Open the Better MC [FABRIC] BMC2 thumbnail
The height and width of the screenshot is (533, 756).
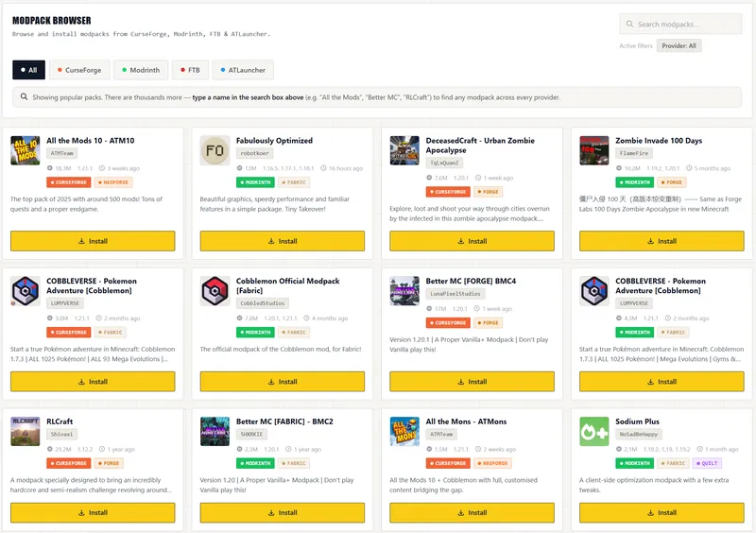[215, 431]
